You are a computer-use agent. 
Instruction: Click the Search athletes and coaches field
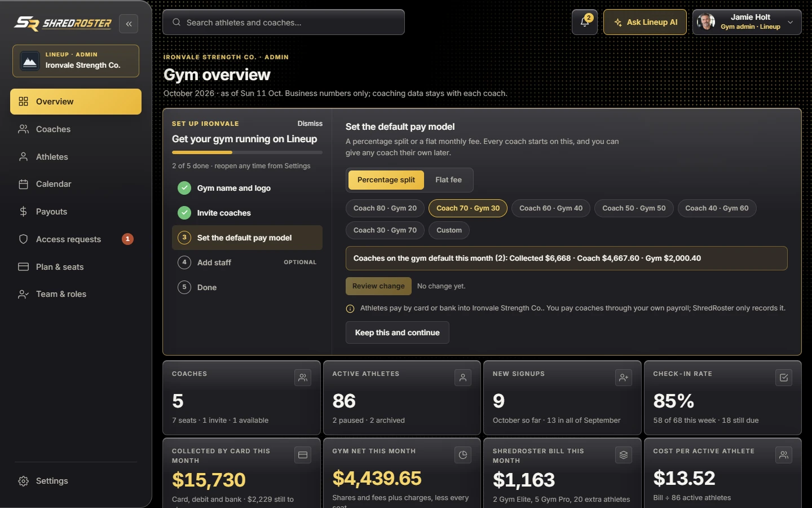(284, 22)
